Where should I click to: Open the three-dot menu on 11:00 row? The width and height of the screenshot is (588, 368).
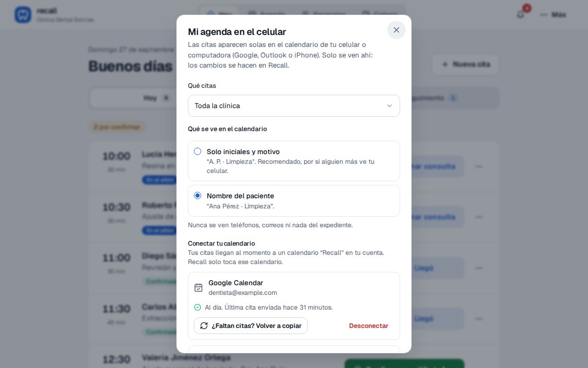(479, 268)
